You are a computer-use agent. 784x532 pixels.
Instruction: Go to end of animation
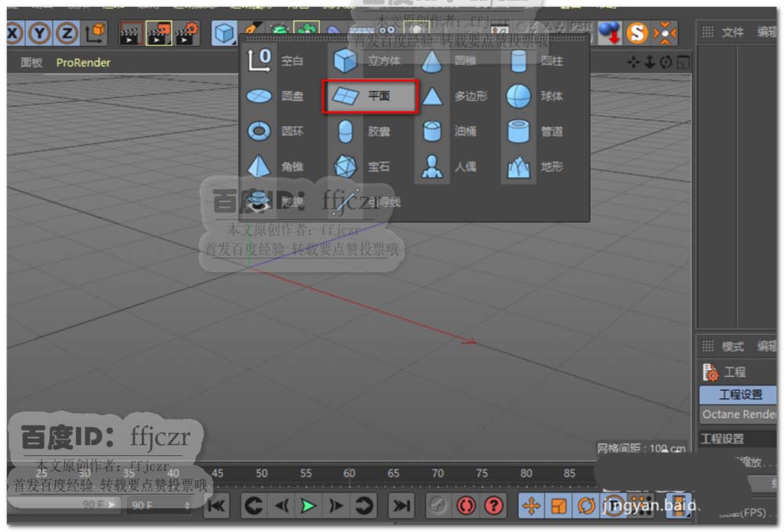(x=401, y=506)
